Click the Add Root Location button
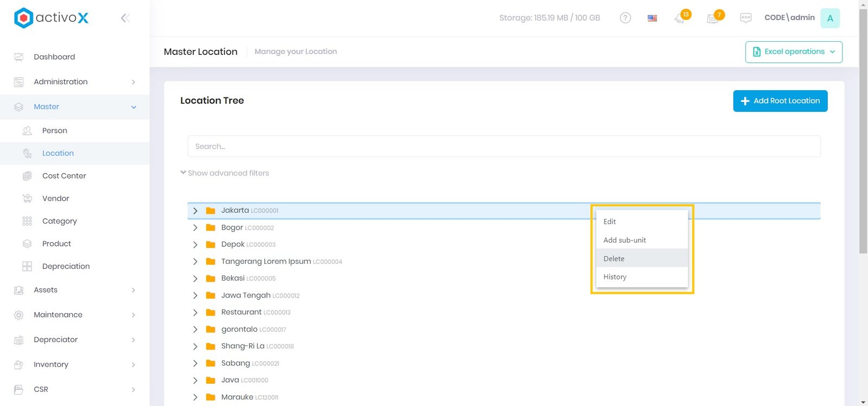868x406 pixels. pos(780,101)
